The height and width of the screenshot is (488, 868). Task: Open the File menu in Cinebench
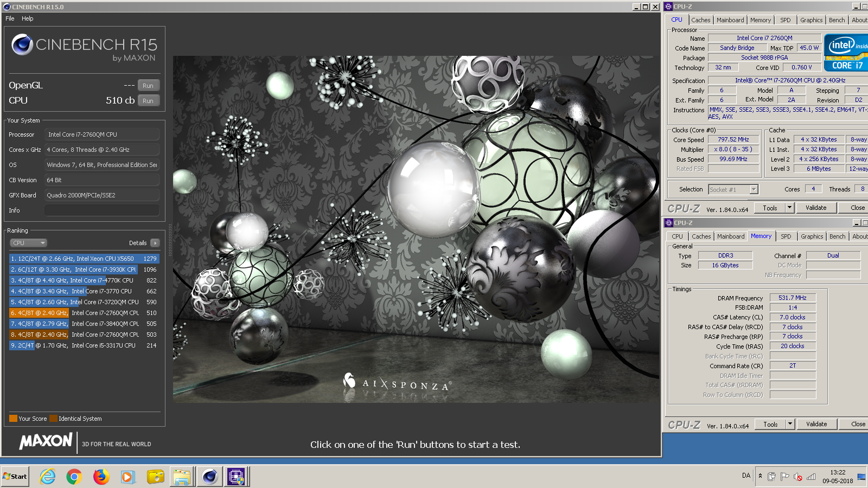click(10, 18)
